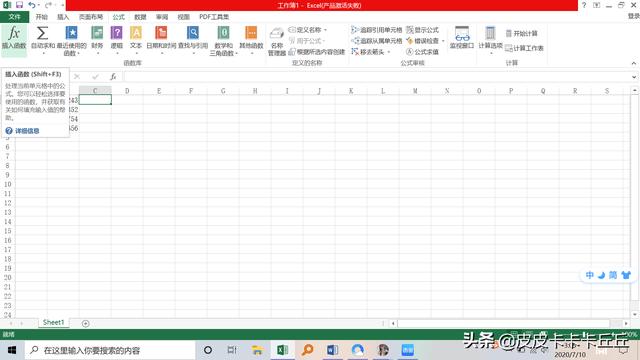Viewport: 640px width, 360px height.
Task: Add a new sheet with plus button
Action: 85,323
